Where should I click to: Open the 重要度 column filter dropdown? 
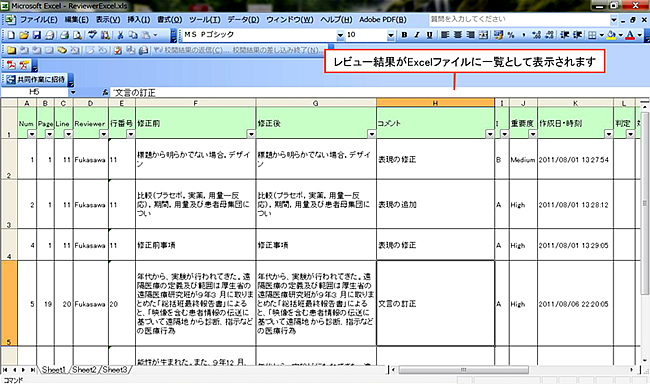click(533, 134)
